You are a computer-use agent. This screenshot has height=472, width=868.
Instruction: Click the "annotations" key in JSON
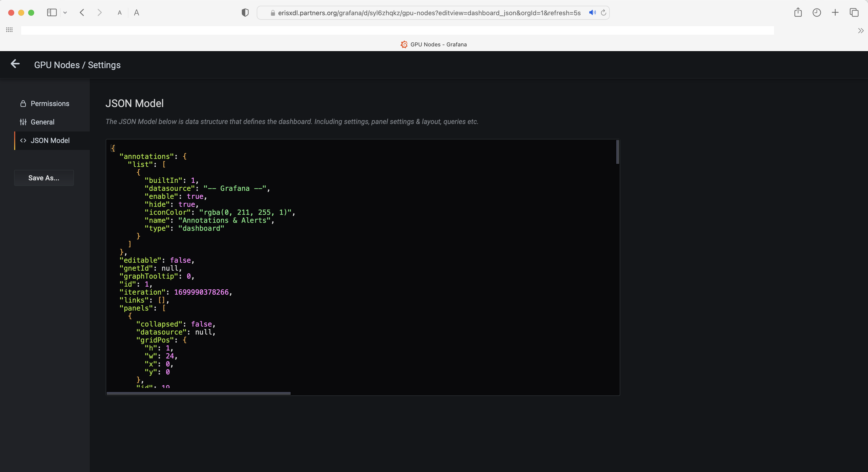(x=147, y=156)
